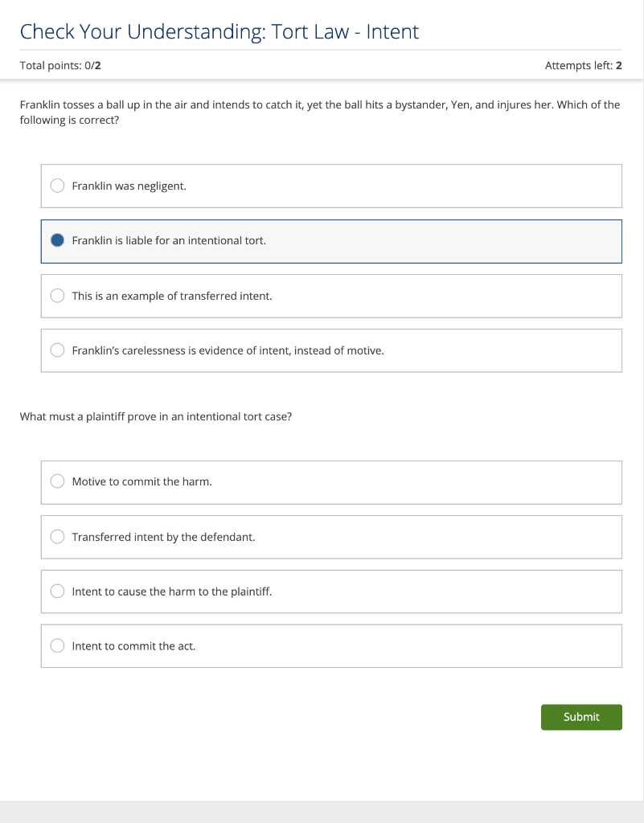Click the "Check Your Understanding: Tort Law - Intent" heading
This screenshot has width=644, height=823.
click(219, 32)
